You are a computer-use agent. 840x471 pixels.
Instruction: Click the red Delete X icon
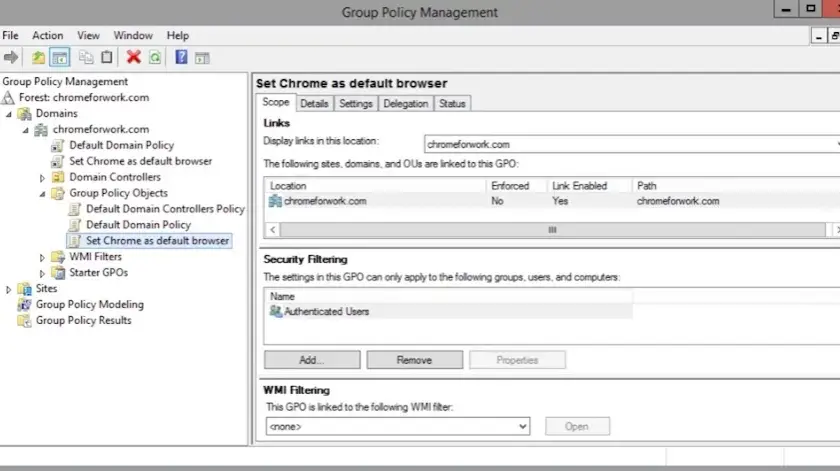pyautogui.click(x=133, y=57)
